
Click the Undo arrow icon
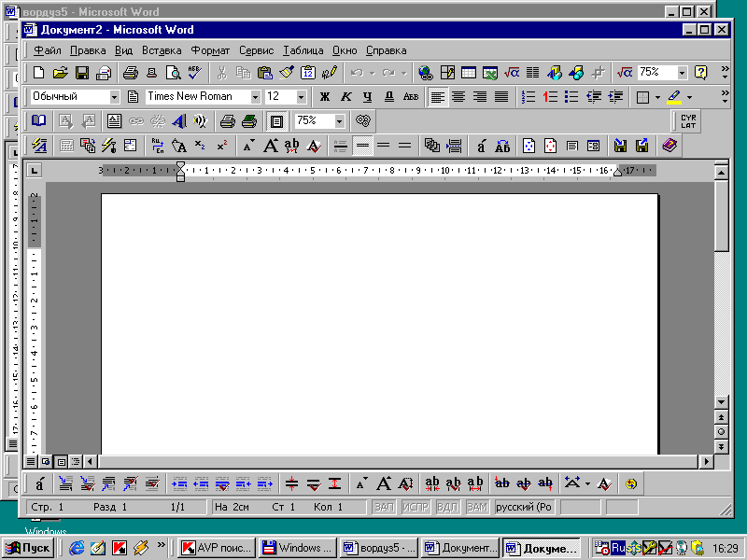tap(357, 73)
